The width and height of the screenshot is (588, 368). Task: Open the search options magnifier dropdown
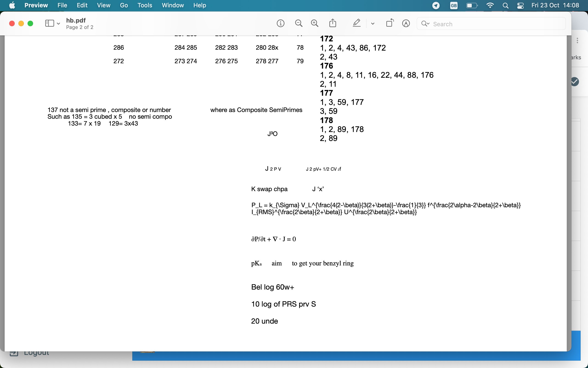pyautogui.click(x=425, y=24)
